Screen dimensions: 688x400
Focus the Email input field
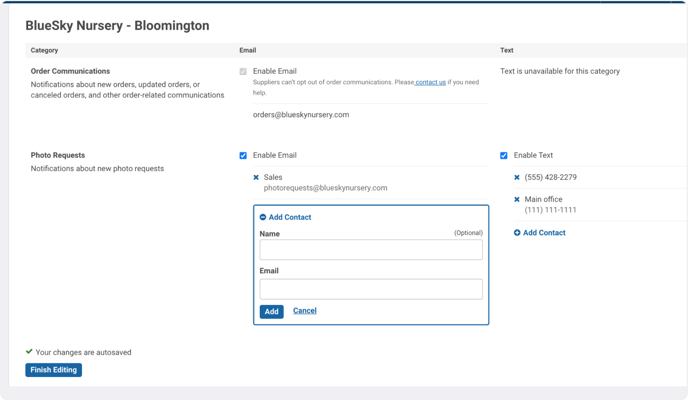pos(371,289)
